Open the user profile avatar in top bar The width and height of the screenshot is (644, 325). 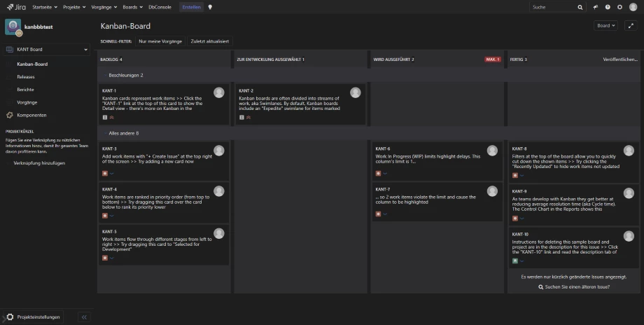point(633,7)
